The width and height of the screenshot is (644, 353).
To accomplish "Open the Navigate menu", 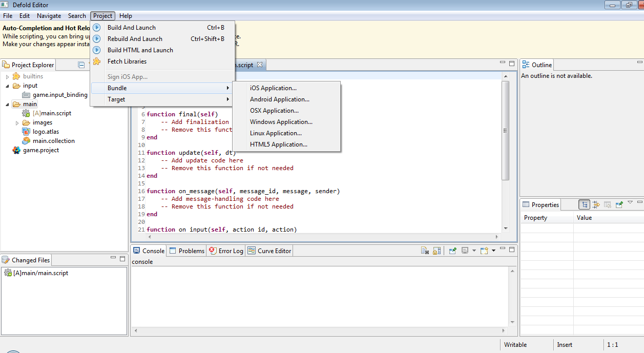I will (x=49, y=16).
